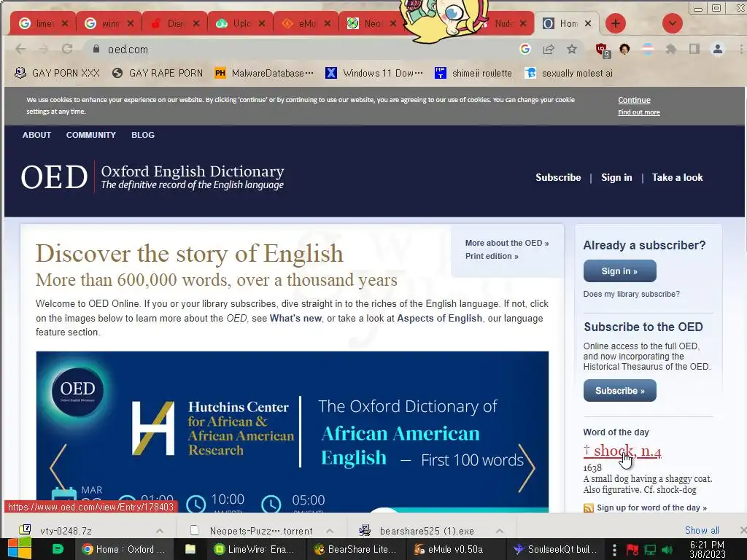Screen dimensions: 747x560
Task: Open File Explorer from the taskbar
Action: (190, 549)
